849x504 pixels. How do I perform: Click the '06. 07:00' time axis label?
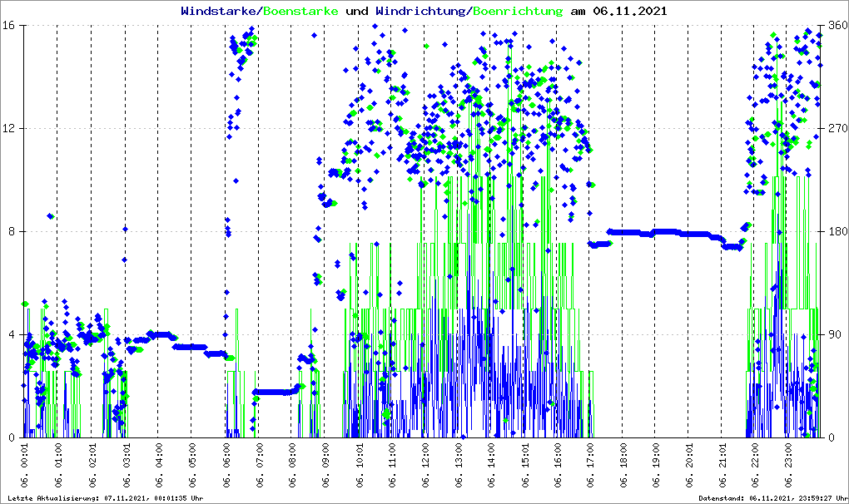tap(259, 465)
